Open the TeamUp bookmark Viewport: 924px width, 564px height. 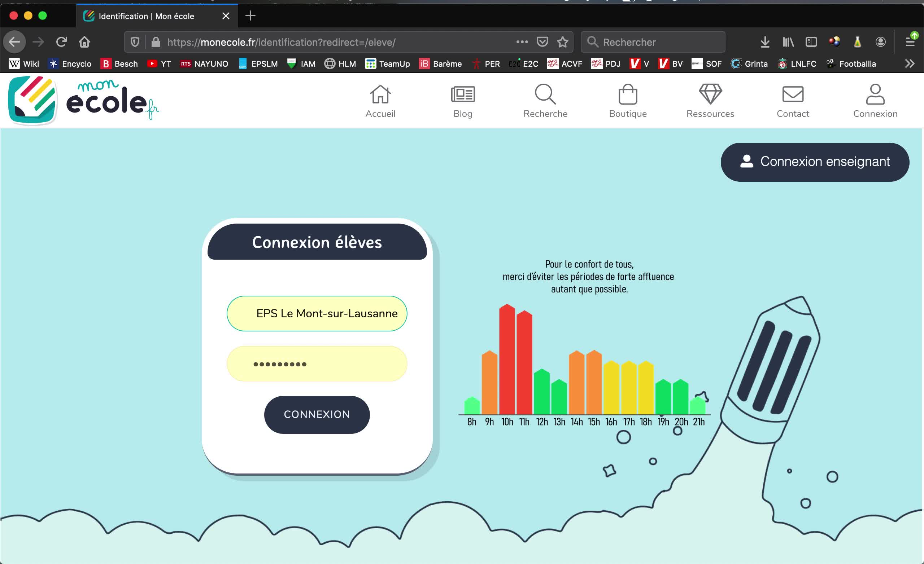tap(387, 64)
